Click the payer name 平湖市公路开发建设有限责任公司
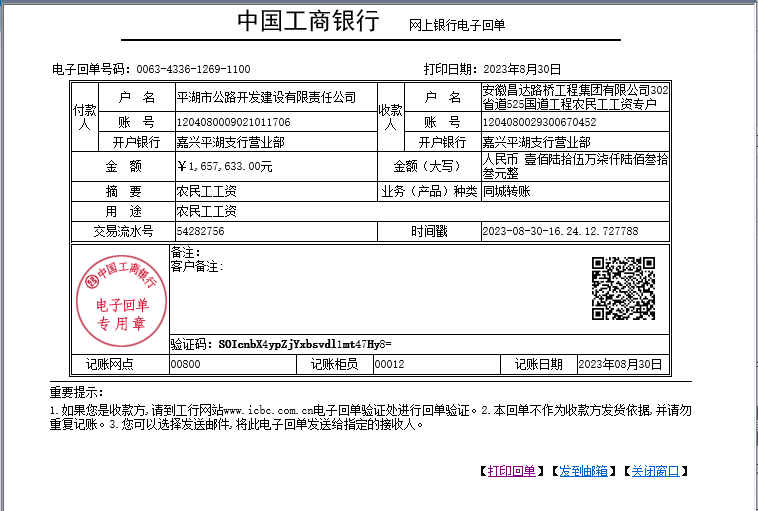 pos(266,97)
